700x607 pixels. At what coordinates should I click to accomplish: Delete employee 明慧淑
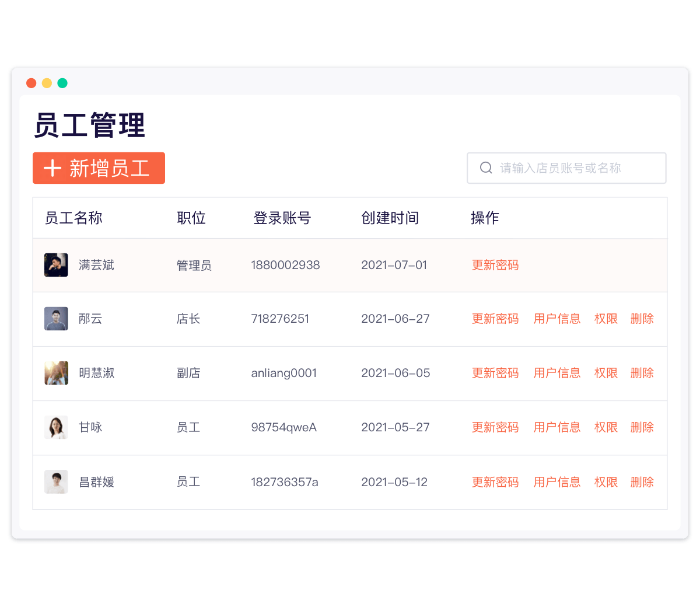[x=642, y=373]
